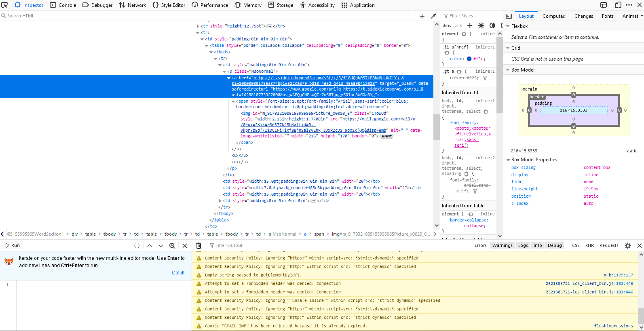Toggle Responsive Design Mode
644x331 pixels.
618,5
